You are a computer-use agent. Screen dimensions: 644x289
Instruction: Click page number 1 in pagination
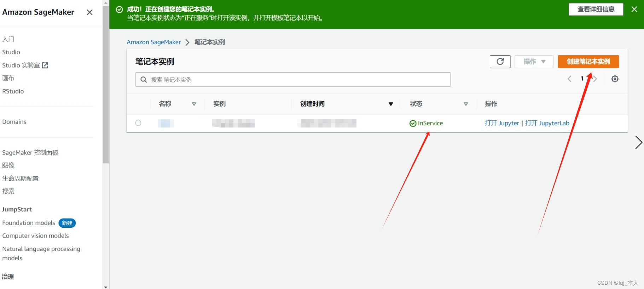click(582, 79)
